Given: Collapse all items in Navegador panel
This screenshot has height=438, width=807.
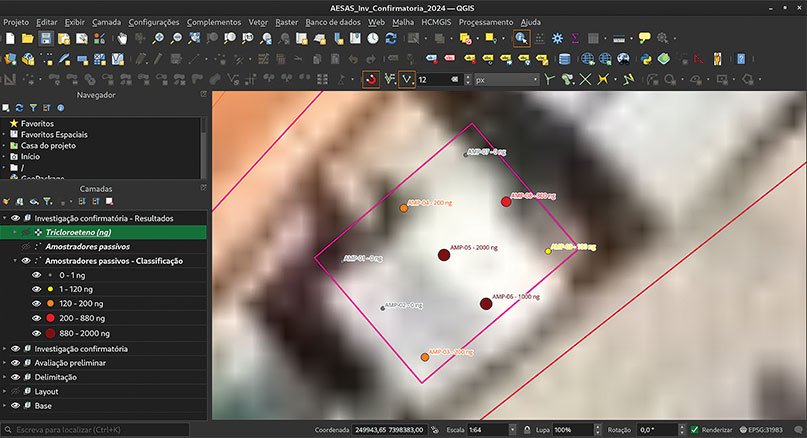Looking at the screenshot, I should point(47,108).
